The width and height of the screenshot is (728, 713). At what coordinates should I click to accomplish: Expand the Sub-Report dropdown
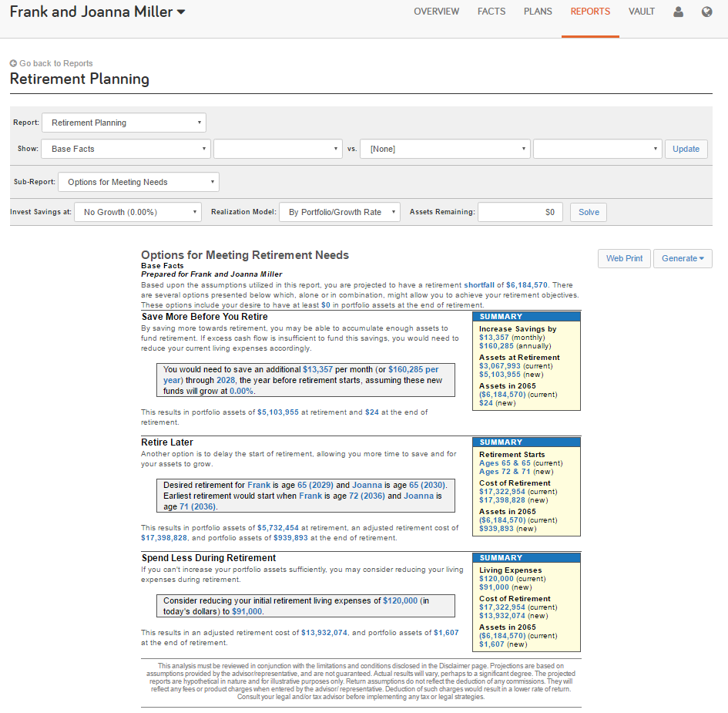tap(139, 182)
